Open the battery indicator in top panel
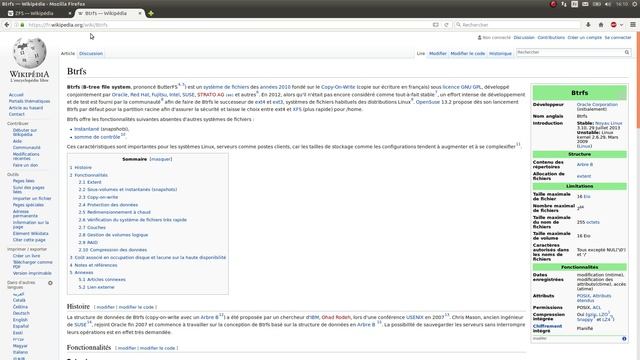 point(596,4)
